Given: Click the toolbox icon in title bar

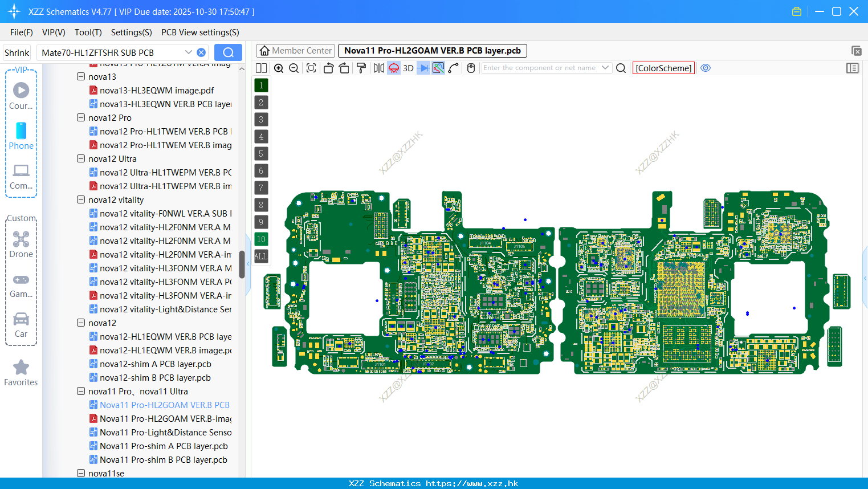Looking at the screenshot, I should [797, 11].
